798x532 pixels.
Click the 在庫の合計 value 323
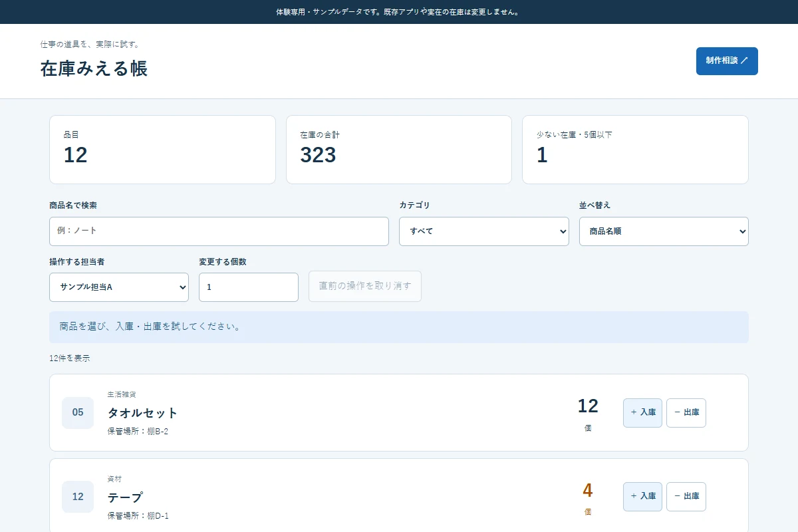(x=318, y=155)
